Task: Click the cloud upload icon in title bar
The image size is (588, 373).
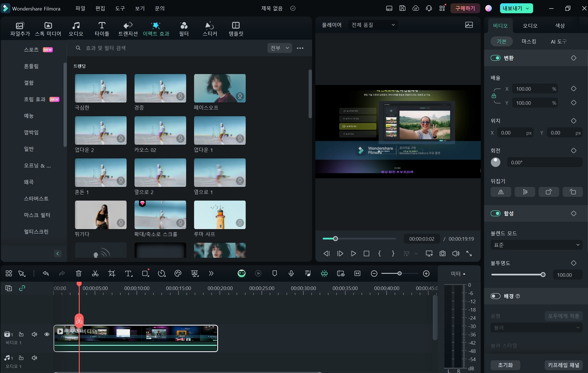Action: (x=416, y=8)
